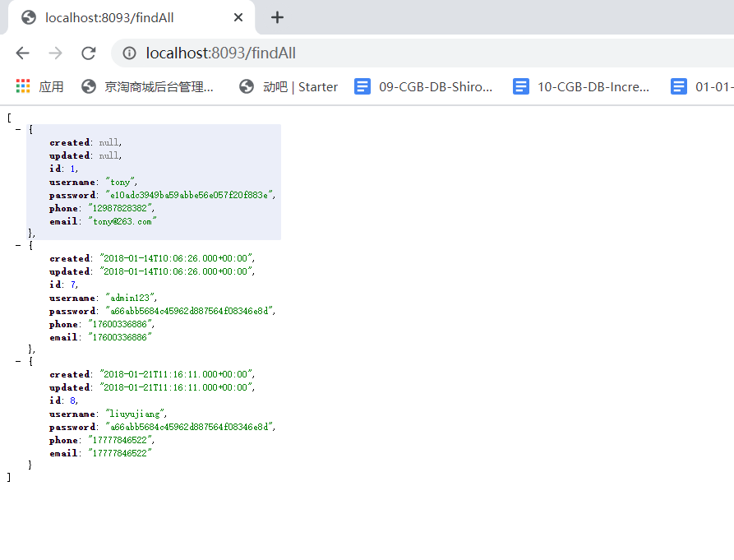Click the address bar URL field
Screen dimensions: 734x560
pos(422,53)
